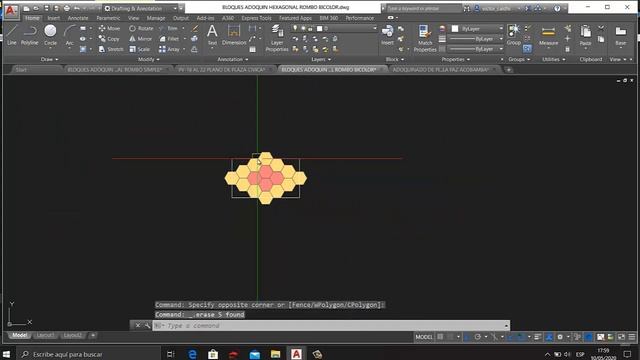Open the linetype ByLayer dropdown
This screenshot has height=360, width=640.
tap(477, 49)
